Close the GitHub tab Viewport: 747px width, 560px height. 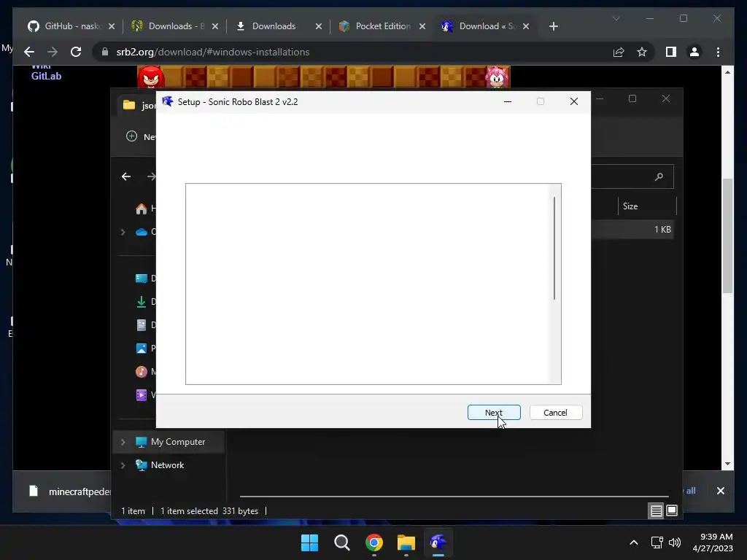[x=112, y=26]
